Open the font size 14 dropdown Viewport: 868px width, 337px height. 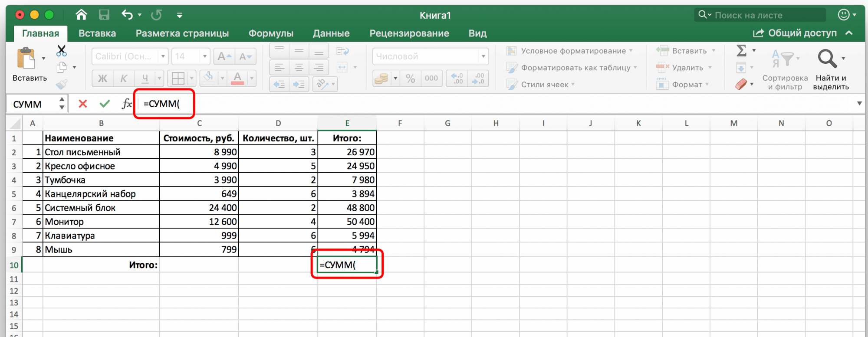coord(205,56)
